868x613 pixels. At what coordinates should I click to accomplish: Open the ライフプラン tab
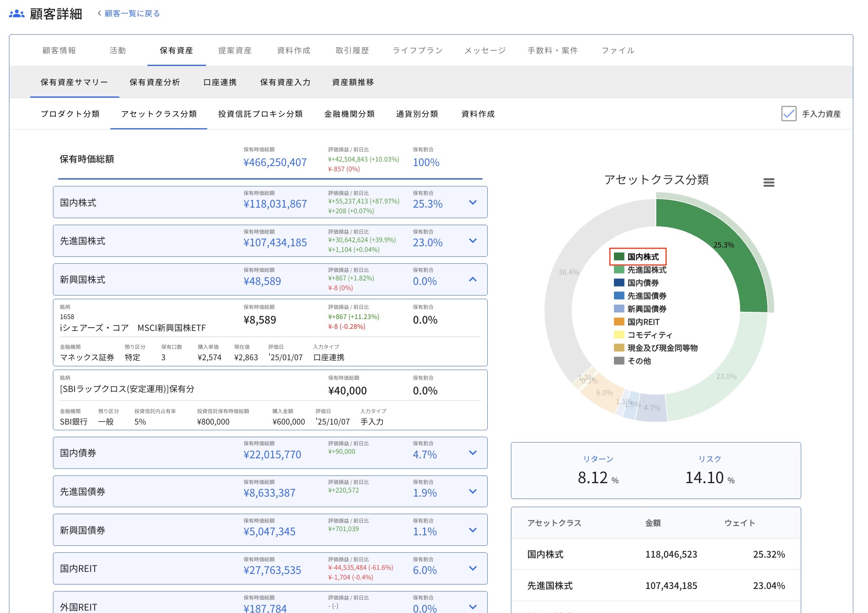pyautogui.click(x=417, y=50)
